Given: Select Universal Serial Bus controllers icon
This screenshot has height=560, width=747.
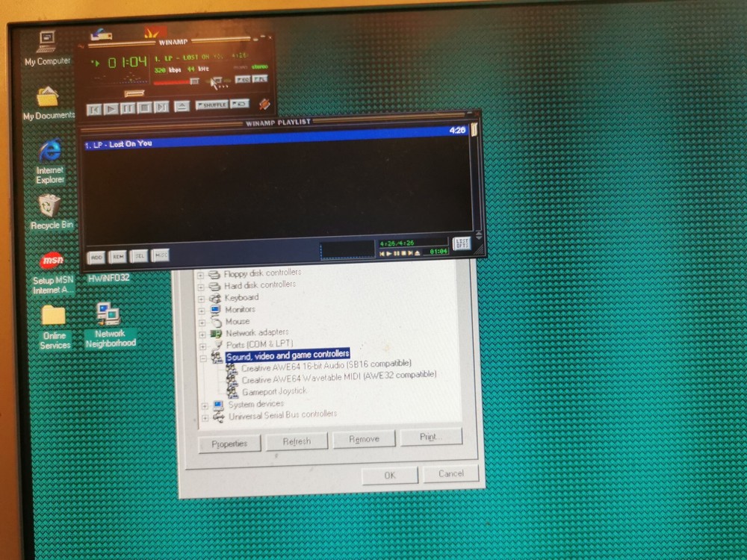Looking at the screenshot, I should (219, 417).
